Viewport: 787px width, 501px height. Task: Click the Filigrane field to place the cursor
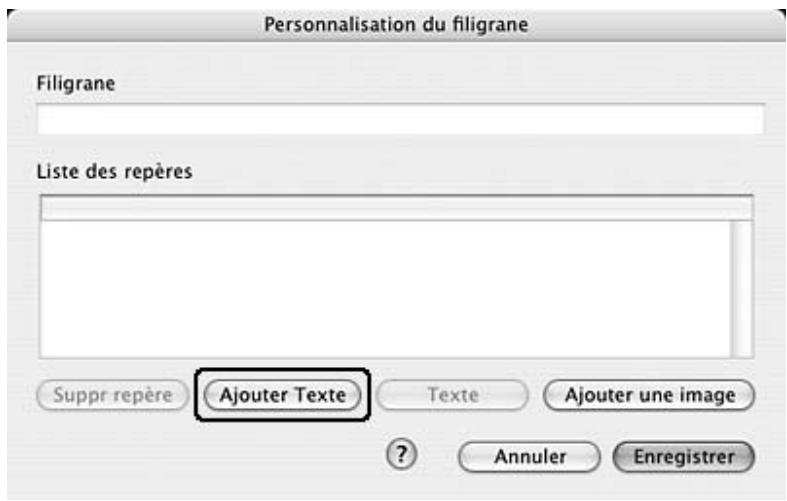(401, 118)
